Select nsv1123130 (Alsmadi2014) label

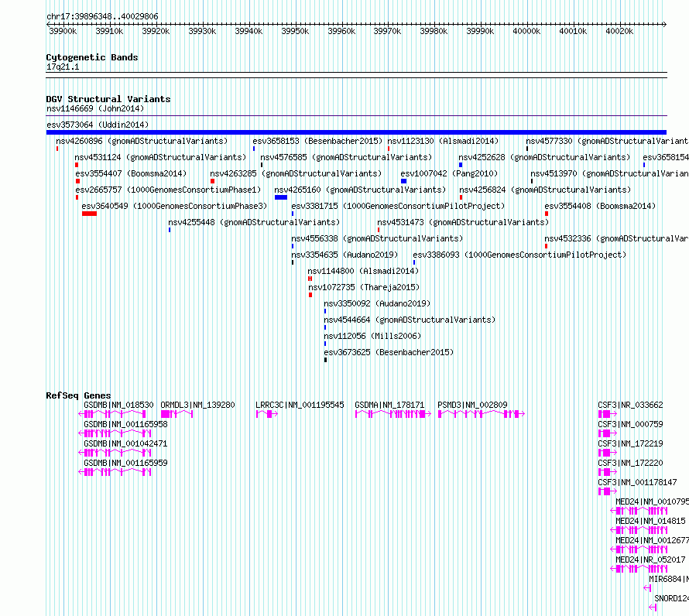[443, 141]
